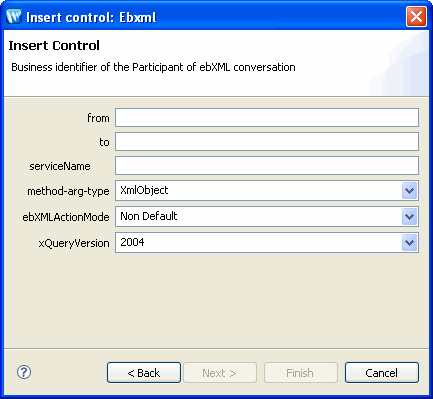Open the method-arg-type dropdown arrow
The height and width of the screenshot is (399, 433).
pyautogui.click(x=409, y=191)
